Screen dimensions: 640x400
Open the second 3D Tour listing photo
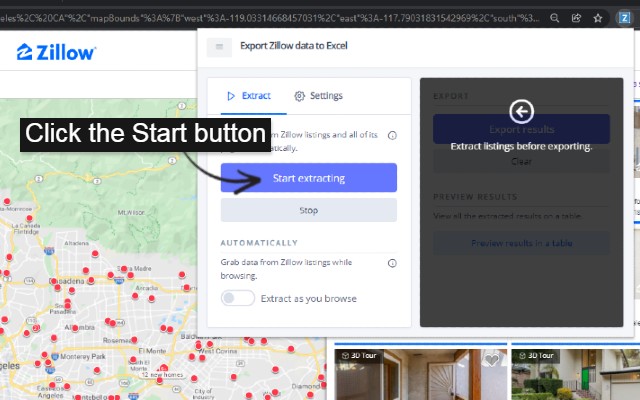click(x=576, y=374)
